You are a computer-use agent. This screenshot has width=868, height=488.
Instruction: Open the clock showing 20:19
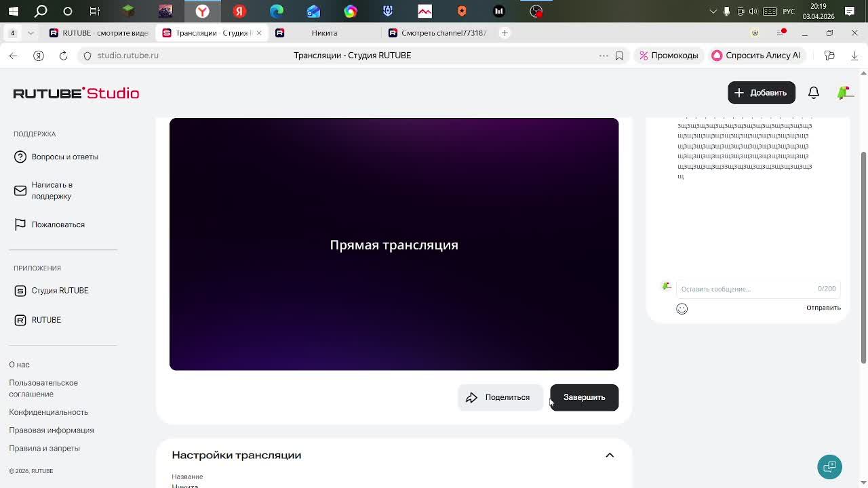[818, 11]
